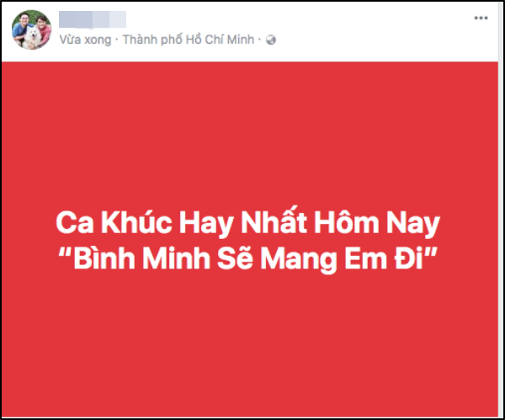The height and width of the screenshot is (420, 505).
Task: Click the blurred poster name link
Action: click(93, 19)
